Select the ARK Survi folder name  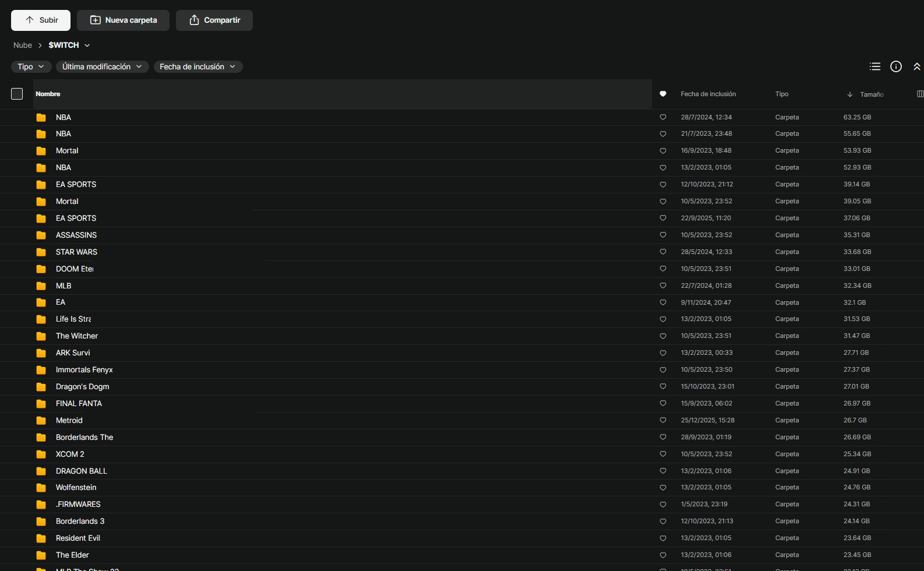click(x=73, y=353)
